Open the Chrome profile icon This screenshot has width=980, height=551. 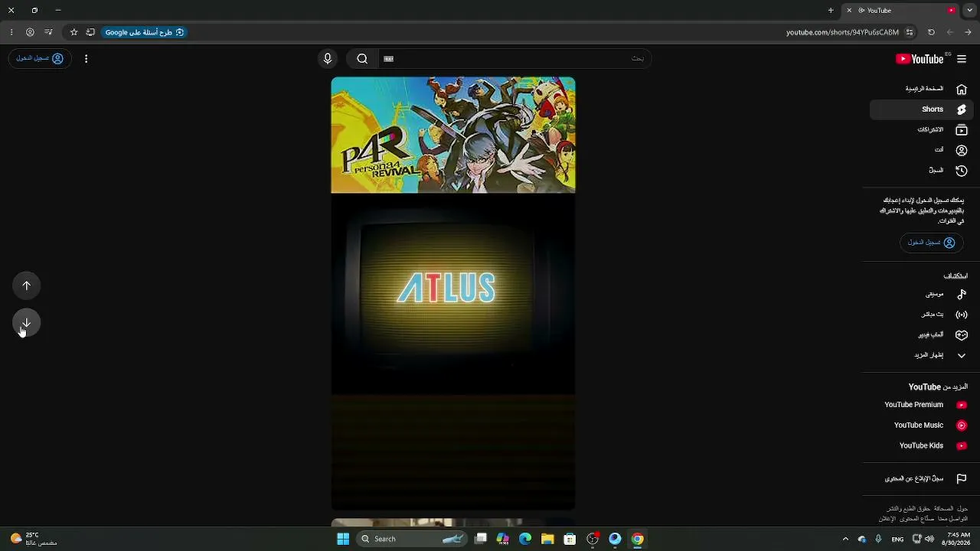pyautogui.click(x=30, y=32)
